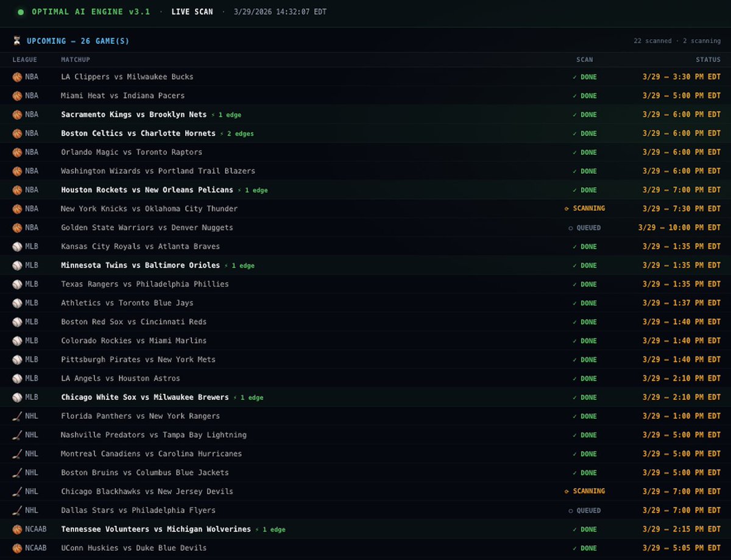Screen dimensions: 731x560
Task: Click basketball icon in Miami Heat row
Action: 17,96
